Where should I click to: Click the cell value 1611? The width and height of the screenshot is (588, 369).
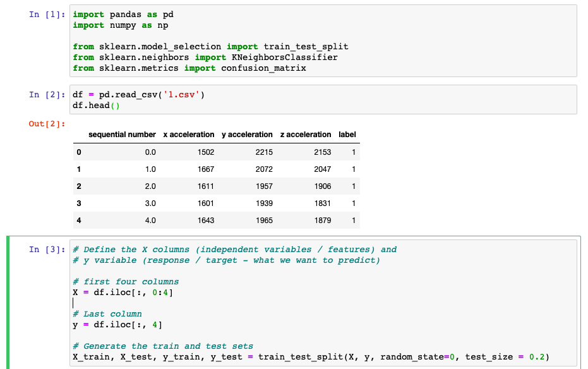pyautogui.click(x=206, y=186)
